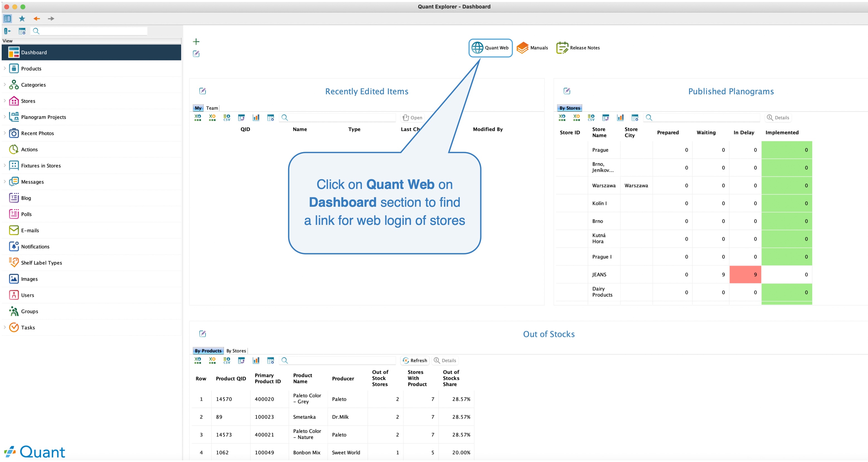
Task: Open Actions in the sidebar
Action: pos(91,149)
